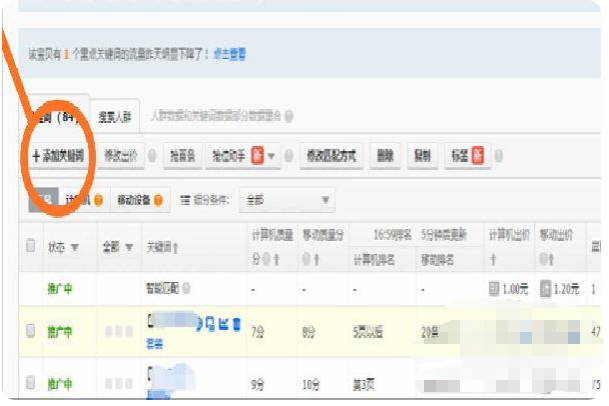
Task: Tick the select-all checkbox in table header
Action: click(30, 246)
